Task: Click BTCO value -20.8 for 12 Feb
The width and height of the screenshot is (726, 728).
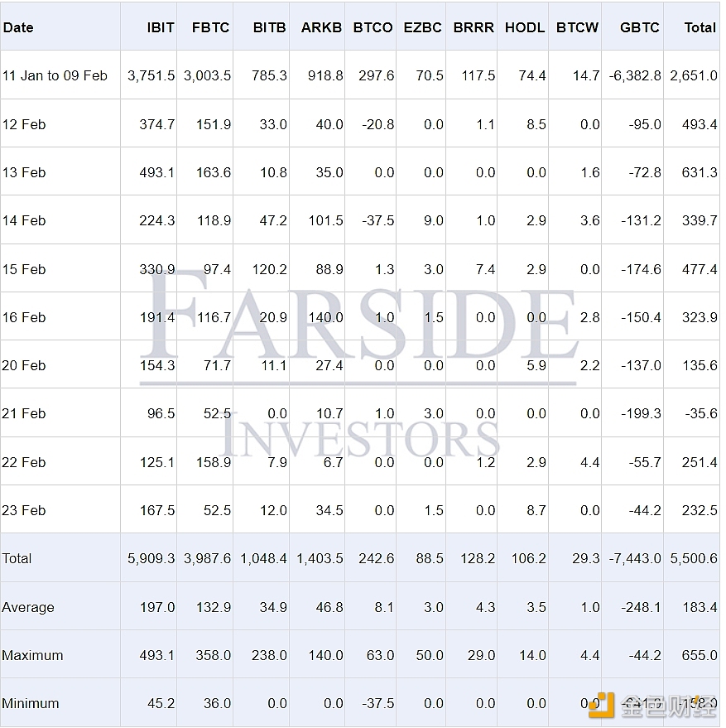Action: tap(377, 124)
